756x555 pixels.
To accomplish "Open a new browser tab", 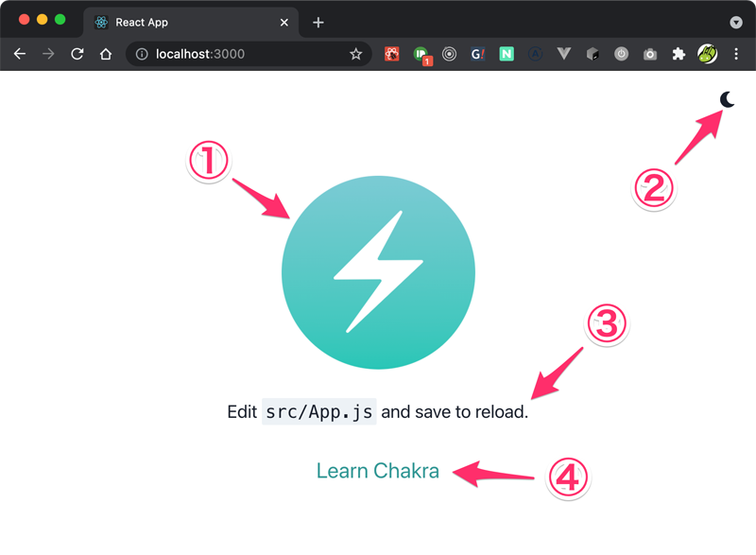I will [318, 22].
